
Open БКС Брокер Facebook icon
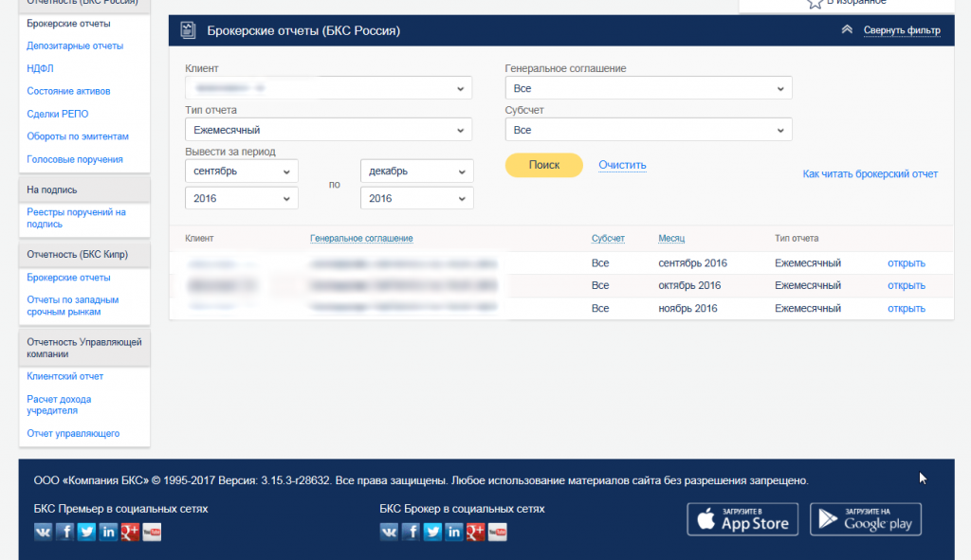(411, 532)
